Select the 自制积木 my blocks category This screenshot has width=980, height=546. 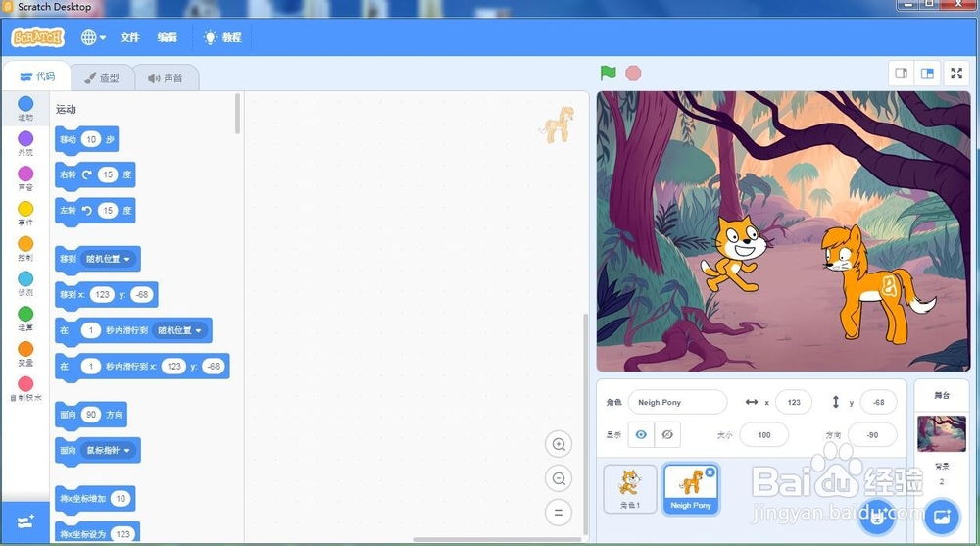tap(25, 389)
